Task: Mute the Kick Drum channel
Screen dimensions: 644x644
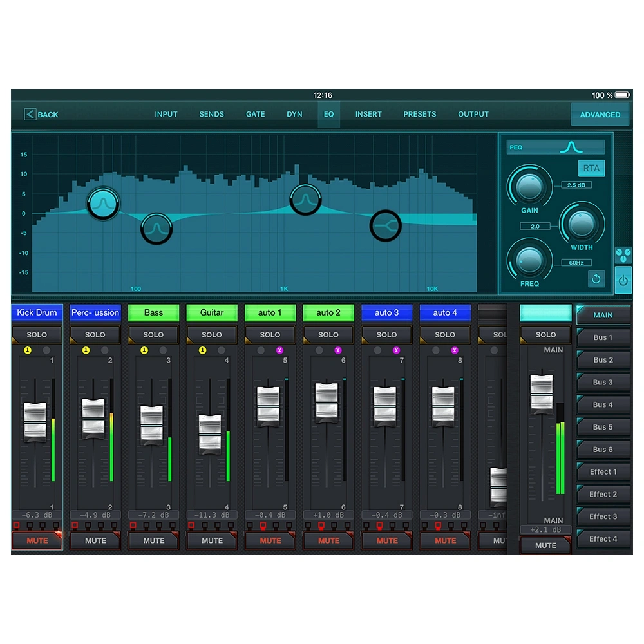Action: pos(37,540)
